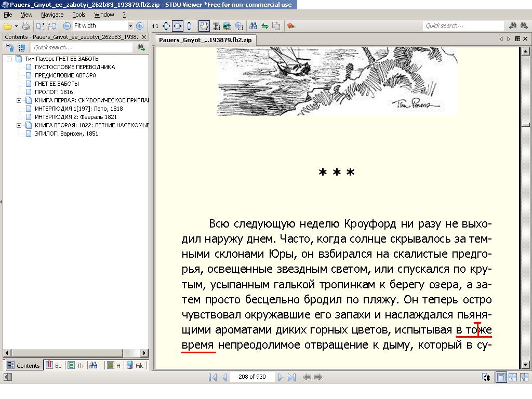Expand КНИГА ПЕРВАЯ tree node
532x399 pixels.
(19, 100)
